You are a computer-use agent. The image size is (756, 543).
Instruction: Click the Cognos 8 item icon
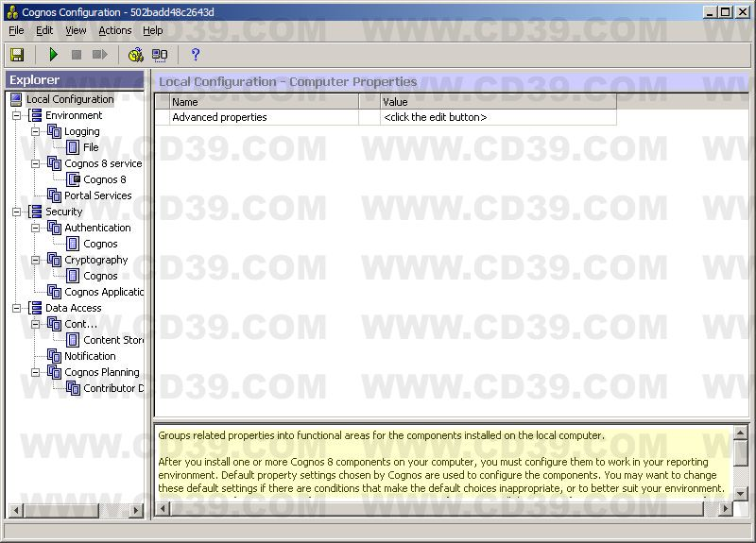[74, 179]
